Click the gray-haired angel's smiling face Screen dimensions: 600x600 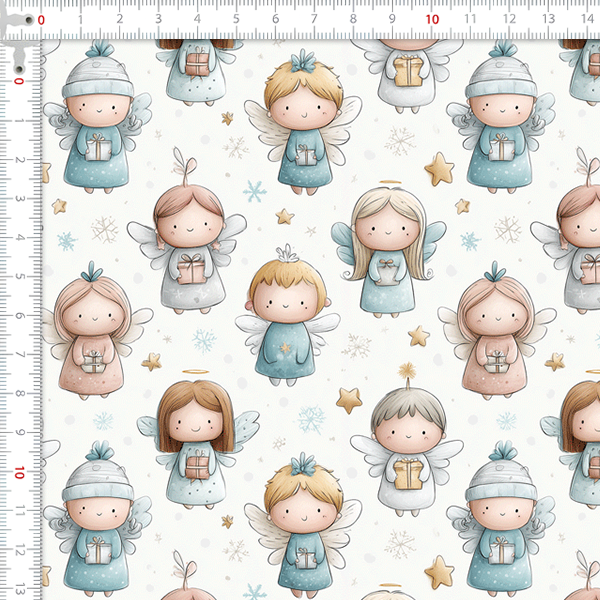(408, 432)
